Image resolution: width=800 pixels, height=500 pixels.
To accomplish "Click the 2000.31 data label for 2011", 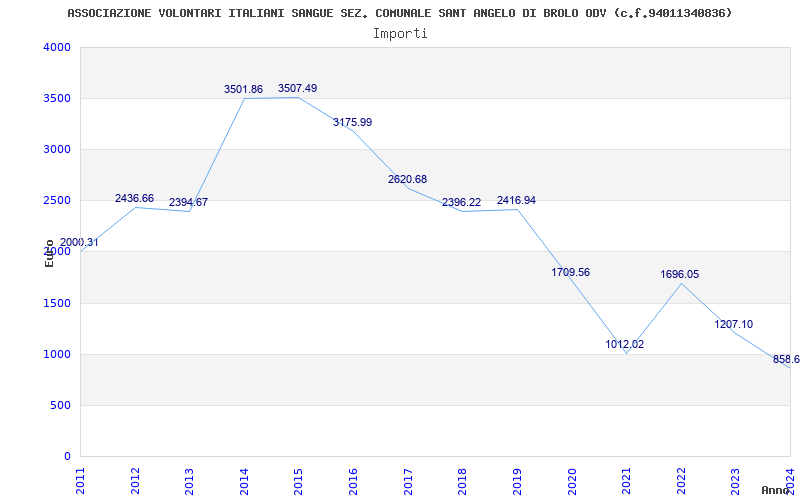I will [79, 242].
